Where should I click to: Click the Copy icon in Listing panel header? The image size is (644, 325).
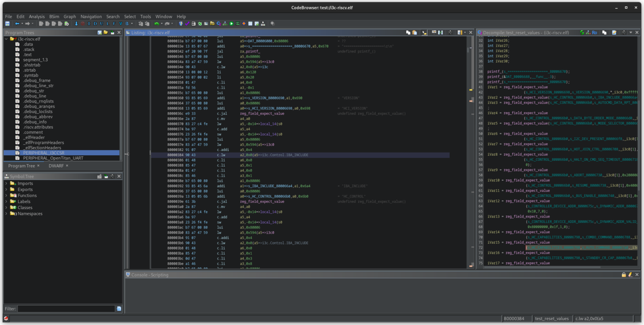tap(408, 32)
